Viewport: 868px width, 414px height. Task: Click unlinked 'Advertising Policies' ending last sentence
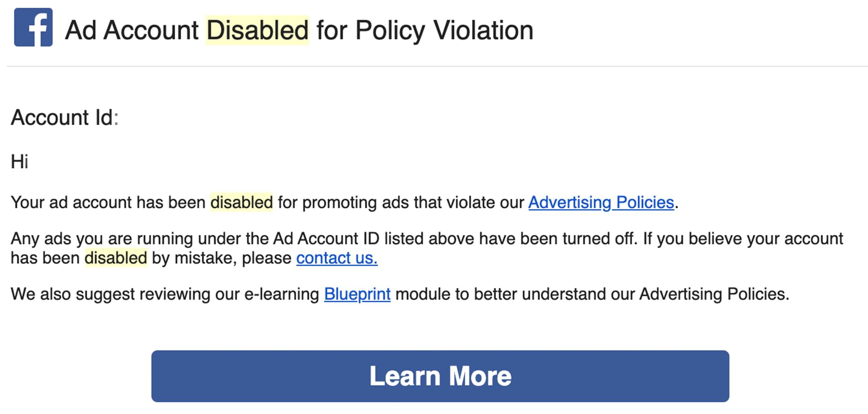coord(713,294)
